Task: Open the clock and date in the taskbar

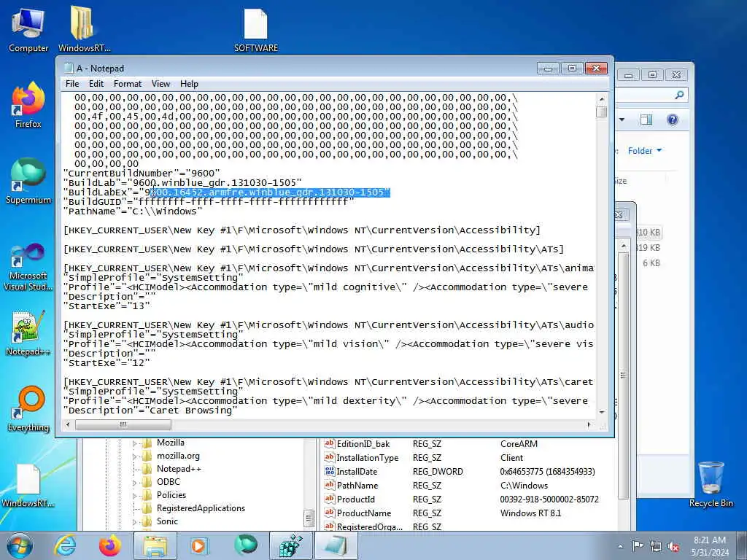Action: coord(710,546)
